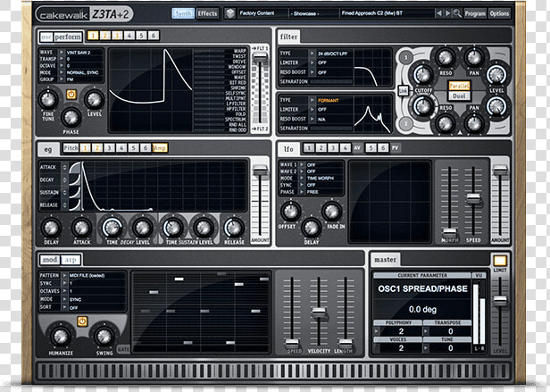Click the LFO SPEED slider handle
This screenshot has height=392, width=550.
pyautogui.click(x=473, y=197)
